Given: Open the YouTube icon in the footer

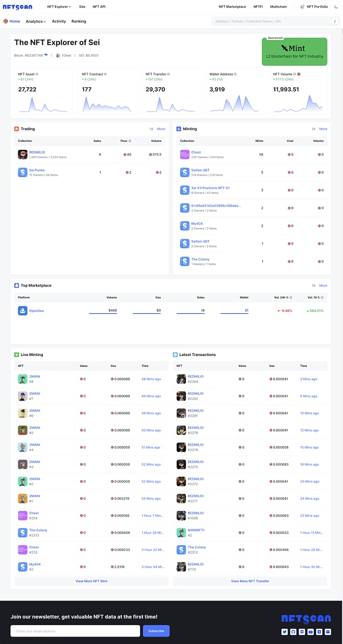Looking at the screenshot, I should pyautogui.click(x=310, y=631).
